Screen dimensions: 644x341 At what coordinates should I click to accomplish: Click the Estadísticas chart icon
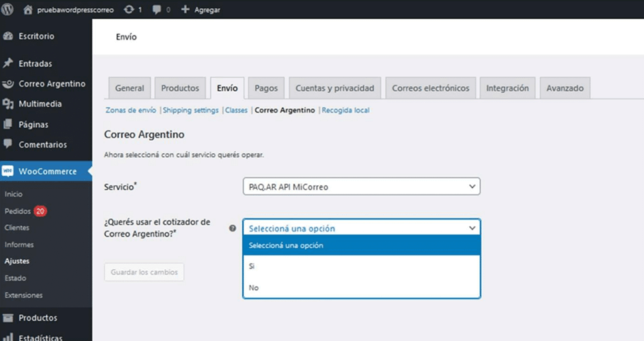8,337
